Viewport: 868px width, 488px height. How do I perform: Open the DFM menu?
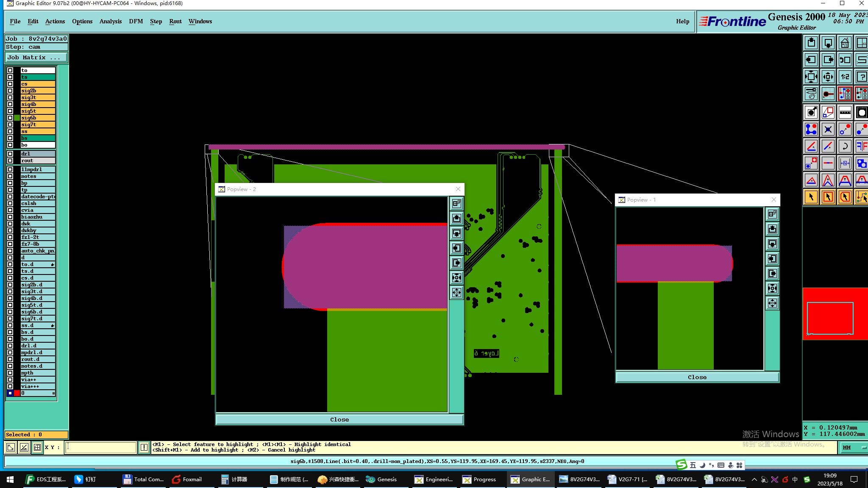click(136, 21)
